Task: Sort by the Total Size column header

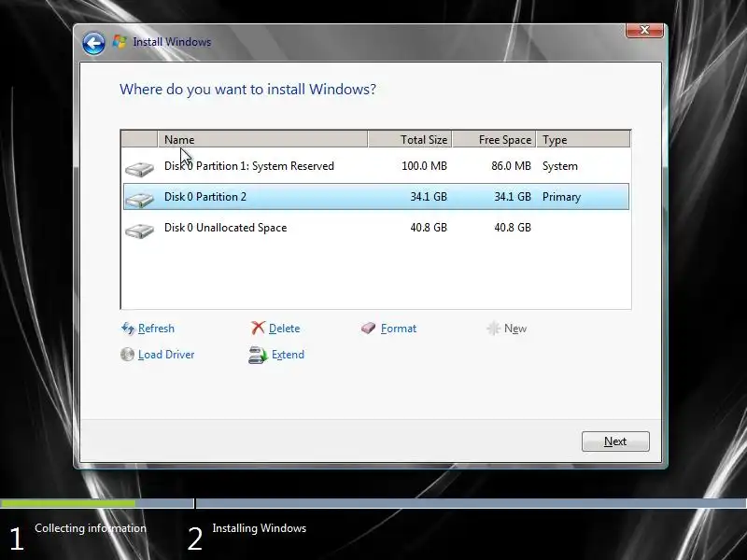Action: (410, 139)
